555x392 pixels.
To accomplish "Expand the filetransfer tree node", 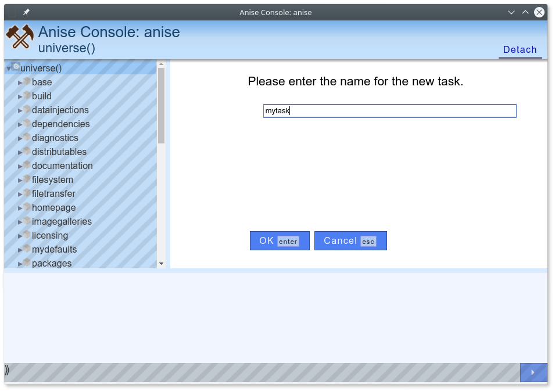I will coord(20,194).
